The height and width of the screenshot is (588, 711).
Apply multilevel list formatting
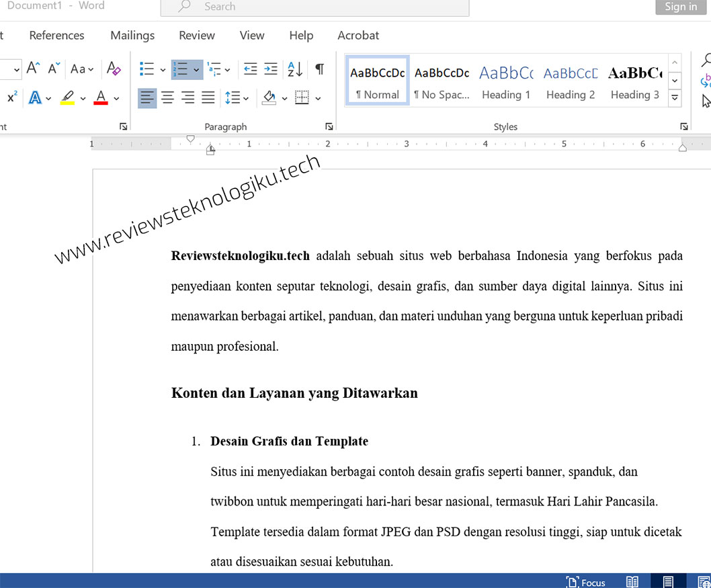pos(214,69)
